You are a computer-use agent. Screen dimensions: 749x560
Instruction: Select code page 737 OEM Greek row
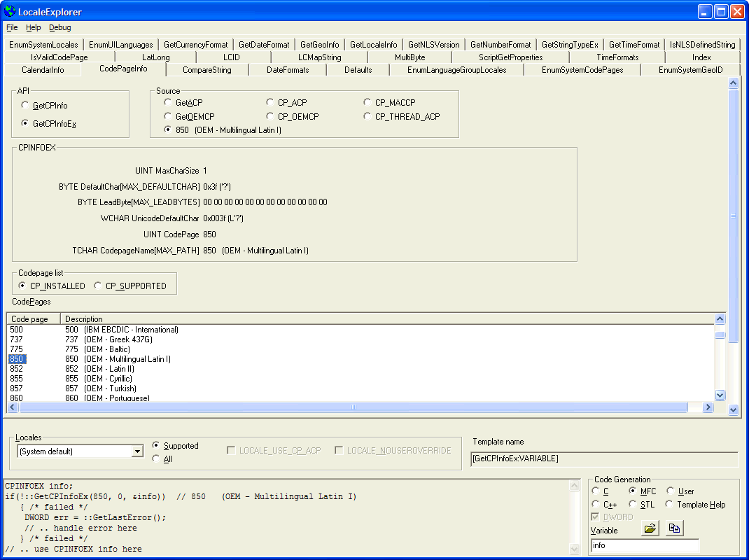360,339
